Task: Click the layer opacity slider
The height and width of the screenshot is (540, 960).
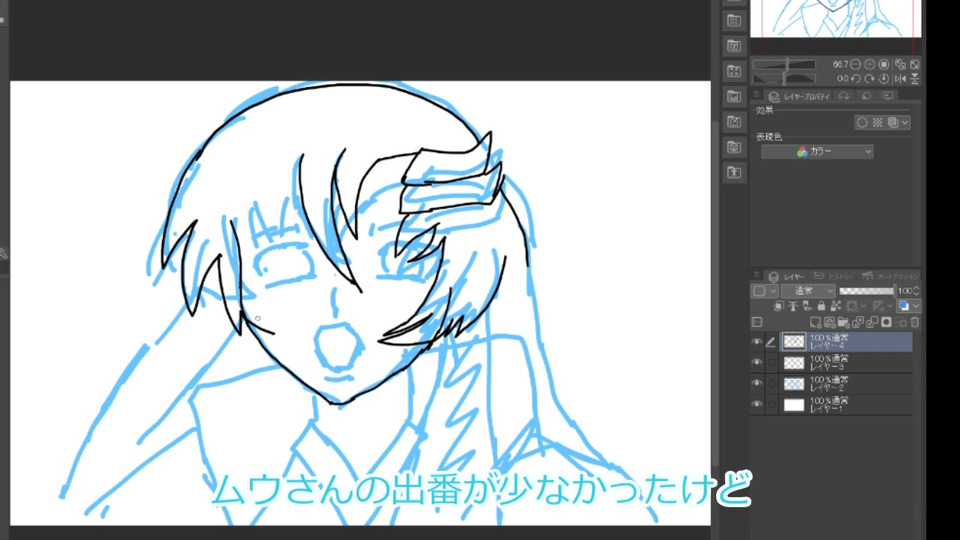Action: 867,291
